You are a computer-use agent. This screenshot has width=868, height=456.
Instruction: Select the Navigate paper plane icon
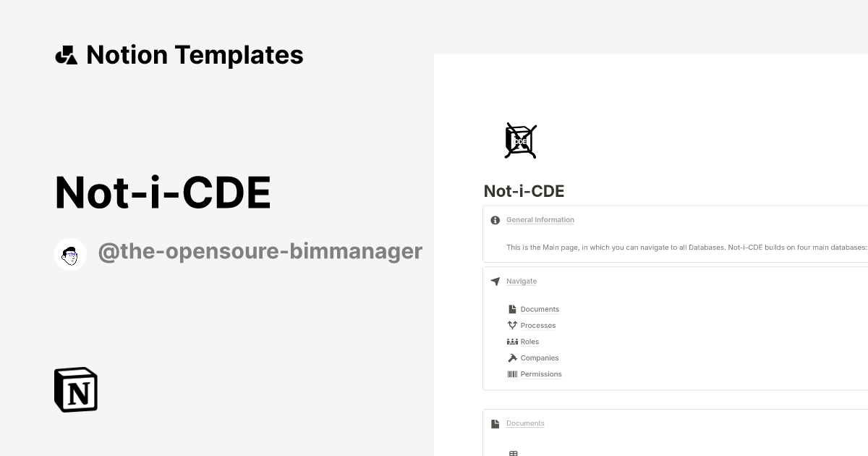[495, 281]
